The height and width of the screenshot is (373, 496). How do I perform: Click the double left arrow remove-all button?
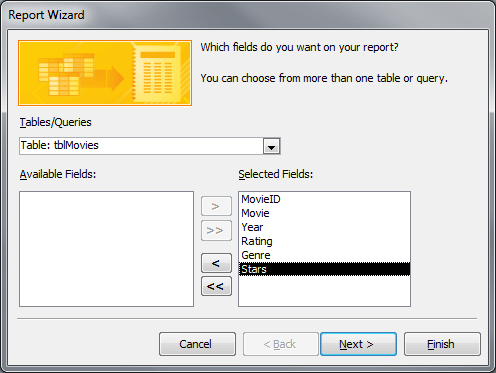(x=216, y=286)
